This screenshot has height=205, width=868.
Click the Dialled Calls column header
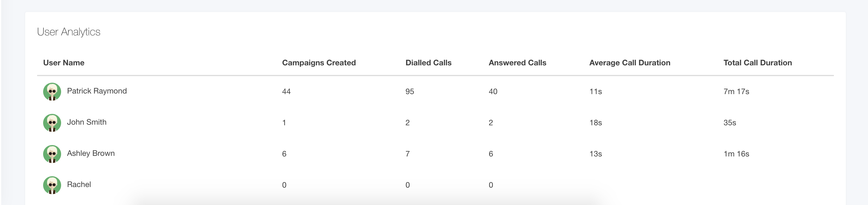click(428, 63)
